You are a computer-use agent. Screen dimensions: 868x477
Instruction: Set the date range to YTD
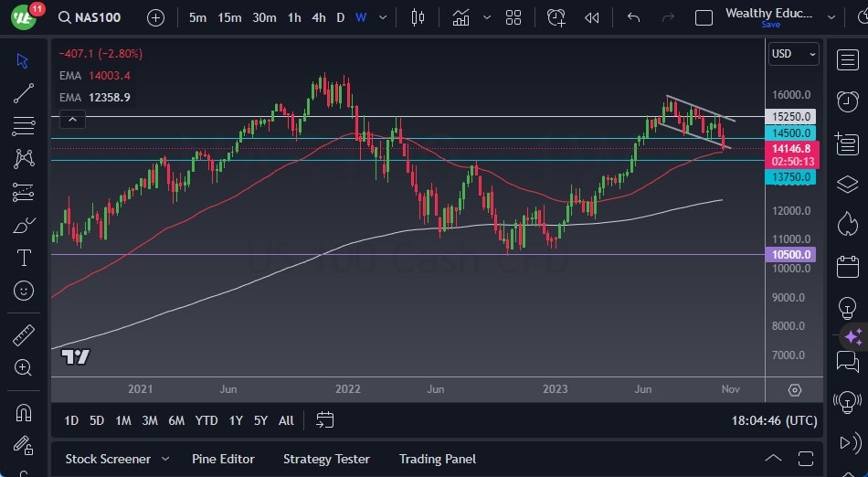206,420
